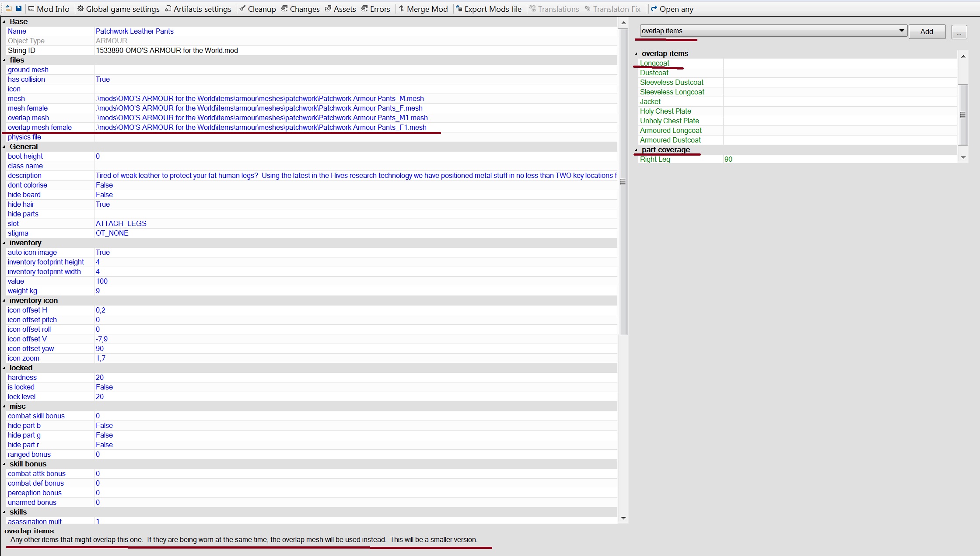Select the Sleeveless Dustcoat item
Viewport: 980px width, 556px height.
click(x=672, y=82)
